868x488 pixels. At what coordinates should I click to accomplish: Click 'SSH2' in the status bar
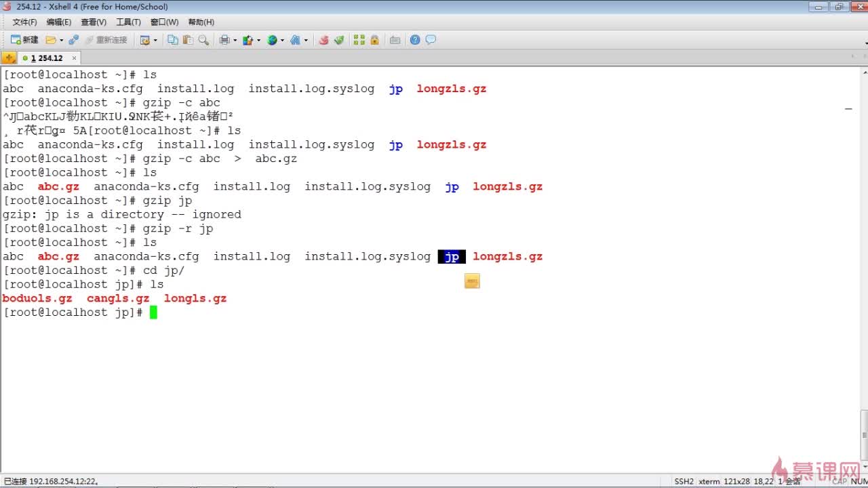[684, 481]
